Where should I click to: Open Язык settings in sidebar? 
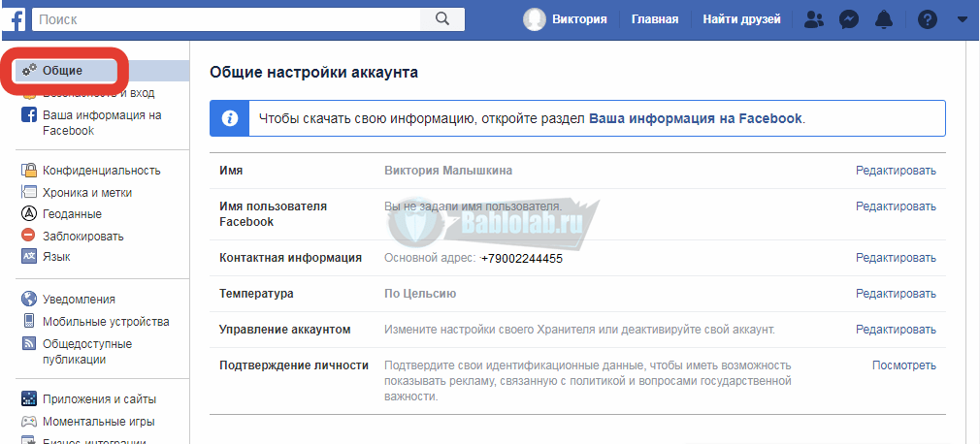click(x=56, y=257)
